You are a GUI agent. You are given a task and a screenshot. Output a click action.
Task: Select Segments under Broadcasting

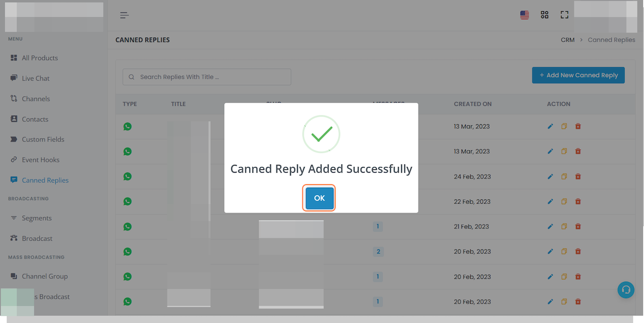(37, 218)
